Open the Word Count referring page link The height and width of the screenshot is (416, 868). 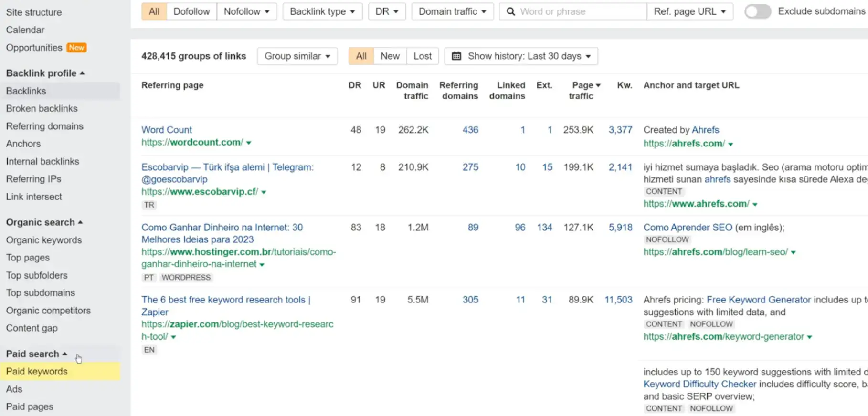coord(167,130)
